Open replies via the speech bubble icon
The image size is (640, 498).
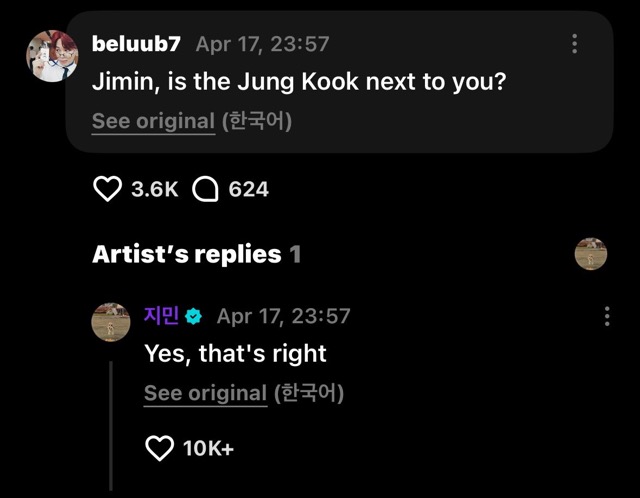tap(205, 189)
